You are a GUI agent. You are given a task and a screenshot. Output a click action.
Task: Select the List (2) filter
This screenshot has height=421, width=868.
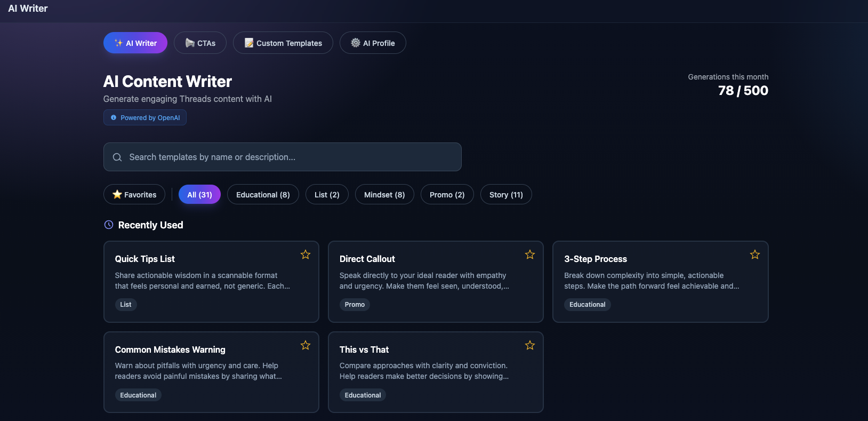(x=327, y=194)
